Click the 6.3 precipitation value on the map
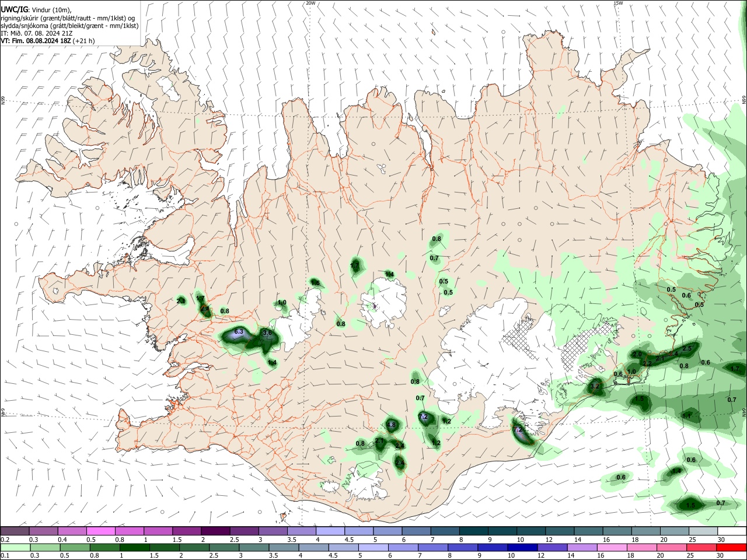 238,331
